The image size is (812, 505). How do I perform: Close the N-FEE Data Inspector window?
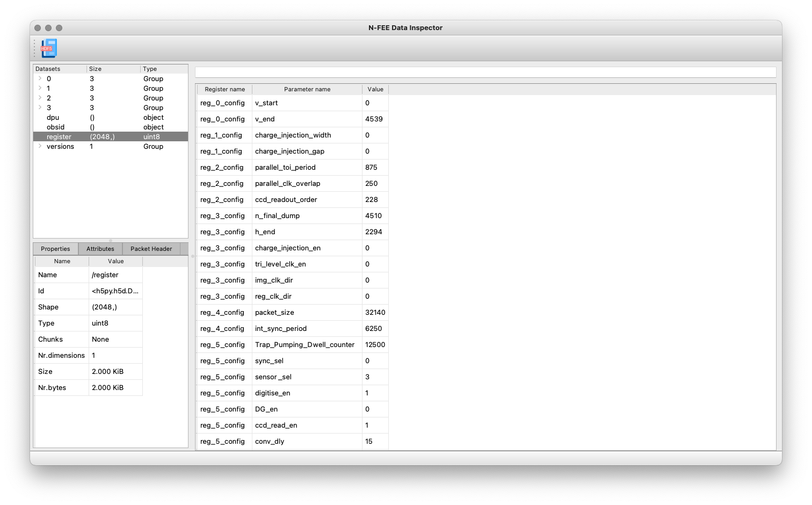click(38, 28)
